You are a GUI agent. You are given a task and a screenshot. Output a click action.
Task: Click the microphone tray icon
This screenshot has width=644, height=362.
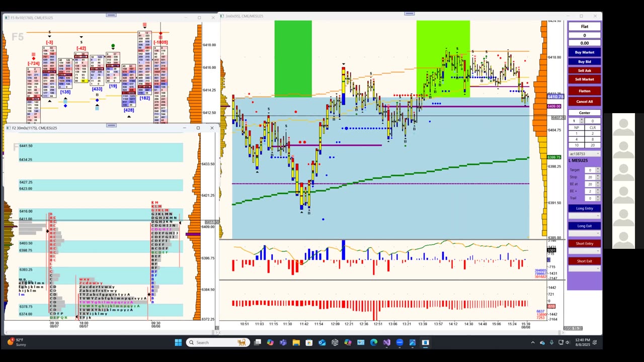[x=552, y=342]
